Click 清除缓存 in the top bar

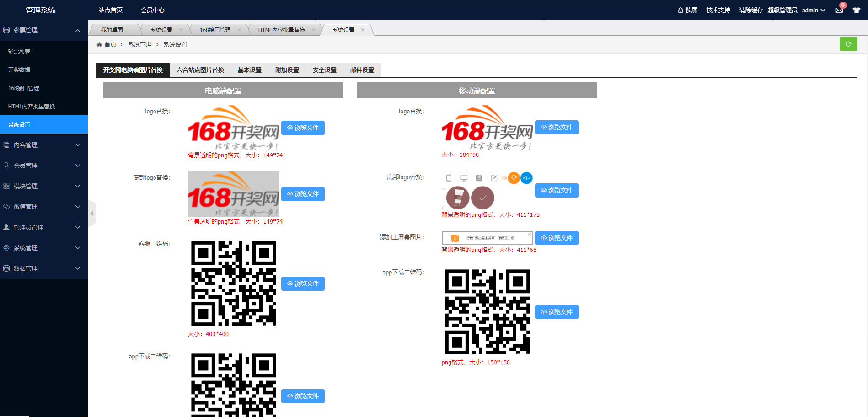[x=750, y=10]
